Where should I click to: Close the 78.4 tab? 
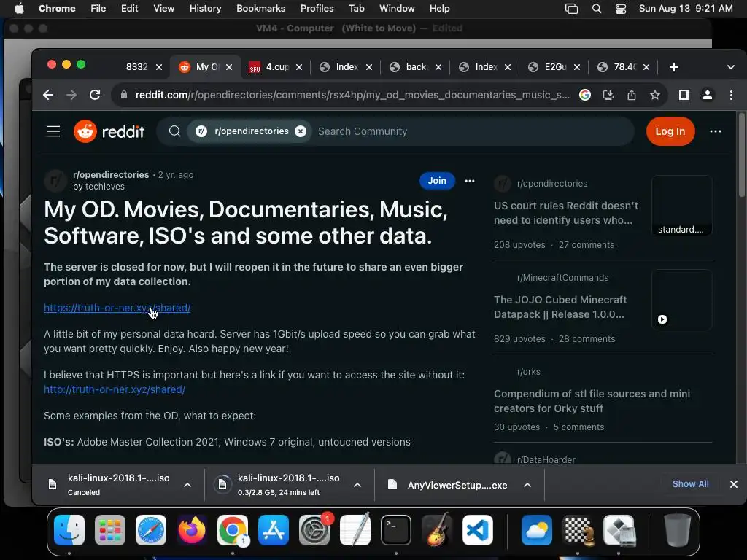click(646, 67)
